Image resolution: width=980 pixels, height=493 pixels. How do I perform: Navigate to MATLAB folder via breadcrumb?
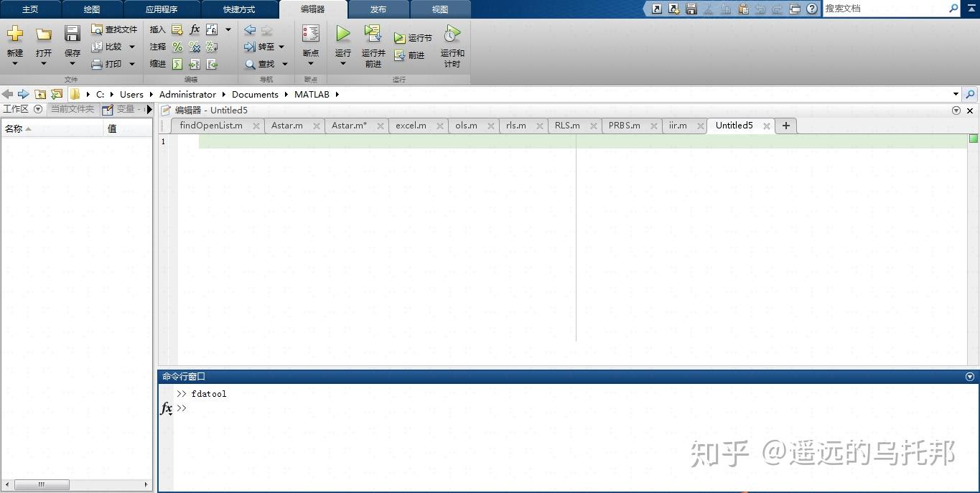point(313,94)
